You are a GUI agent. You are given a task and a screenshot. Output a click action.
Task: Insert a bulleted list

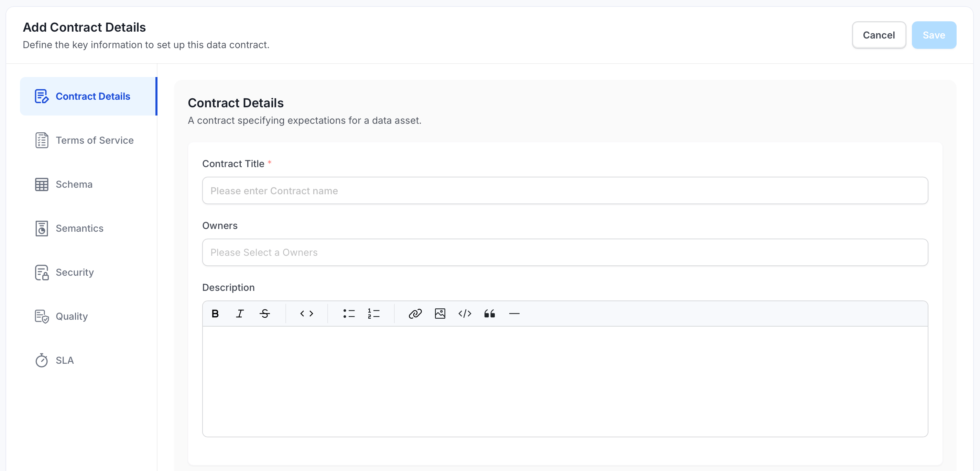coord(349,314)
